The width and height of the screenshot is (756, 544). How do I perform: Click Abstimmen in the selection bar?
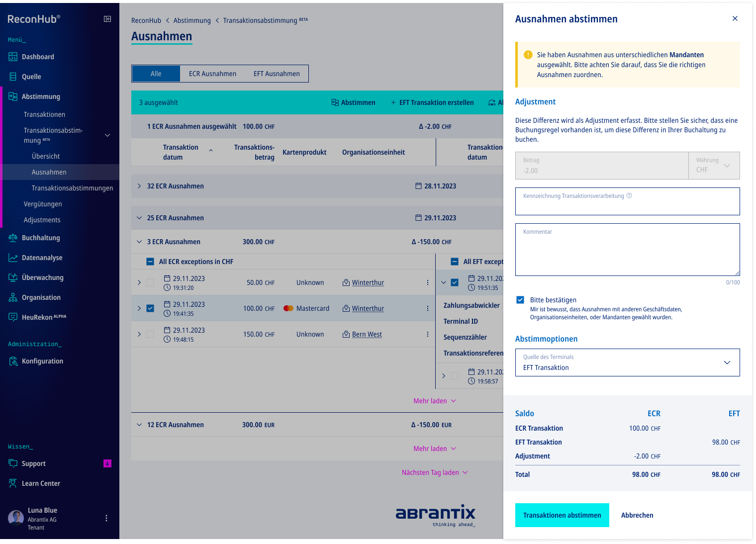point(354,102)
